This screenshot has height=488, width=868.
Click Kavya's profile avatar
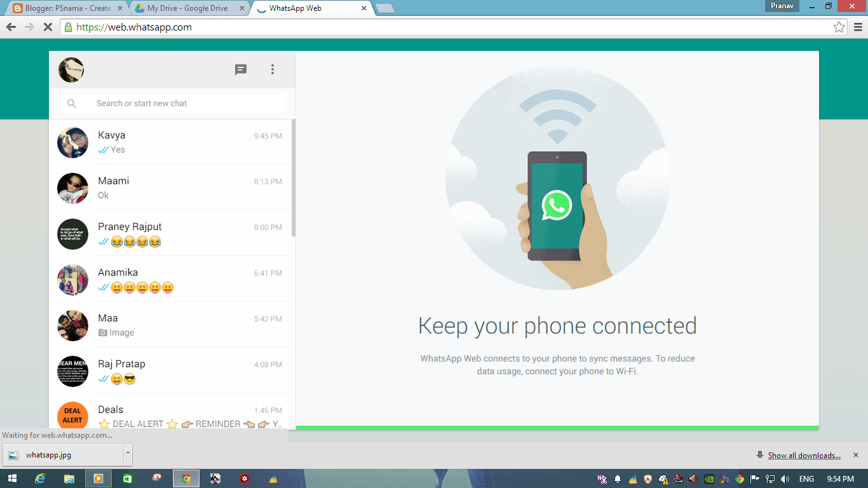(x=72, y=142)
